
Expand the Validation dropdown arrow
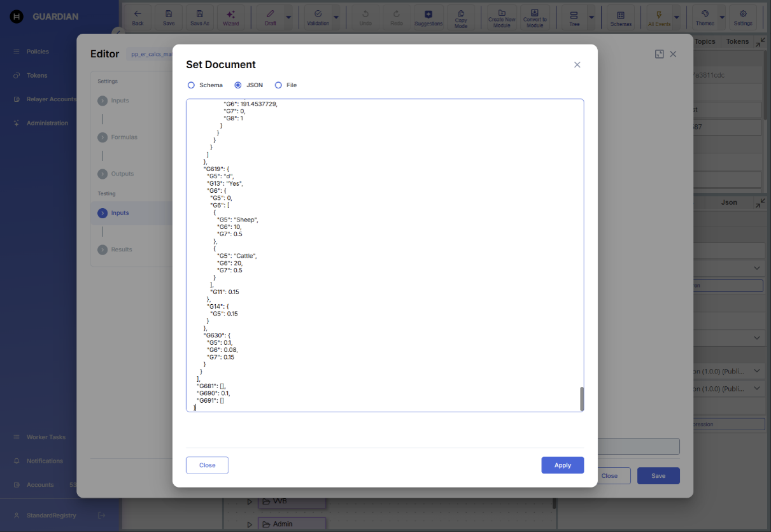pyautogui.click(x=336, y=17)
